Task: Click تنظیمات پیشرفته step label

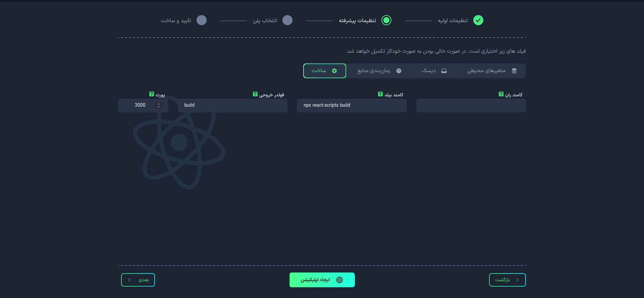Action: click(x=358, y=20)
